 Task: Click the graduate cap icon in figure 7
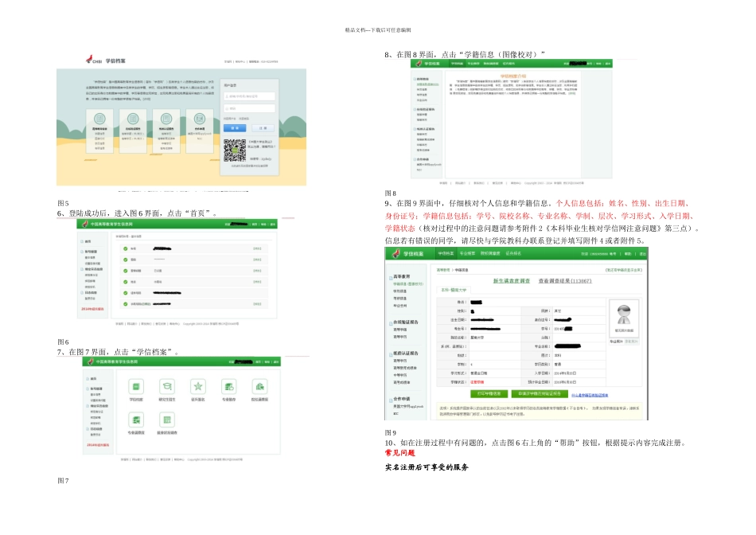[167, 386]
